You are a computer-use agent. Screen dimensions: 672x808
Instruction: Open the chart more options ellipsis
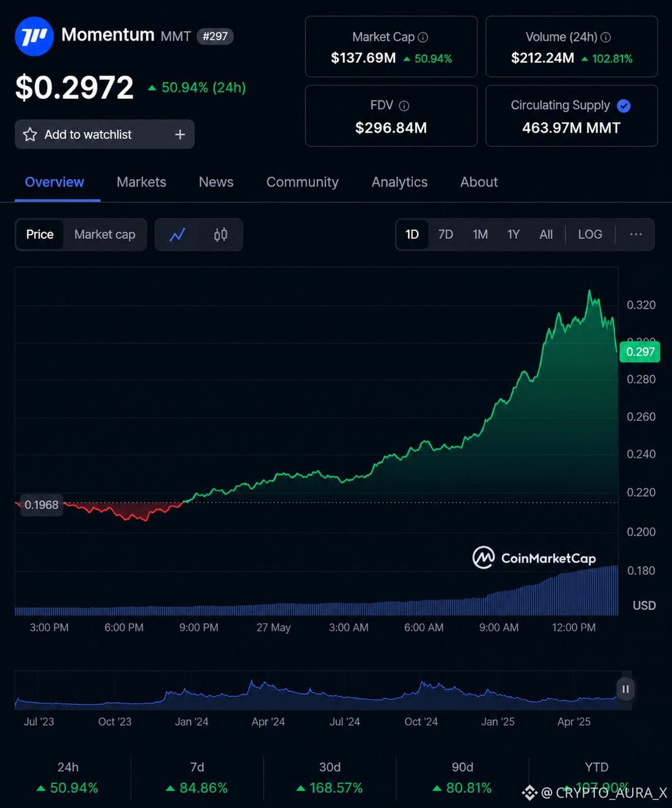pyautogui.click(x=636, y=234)
